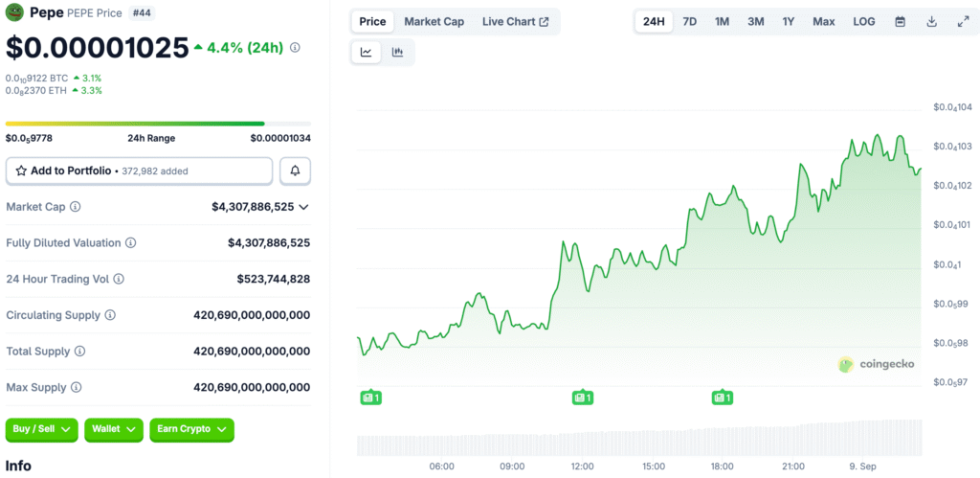Click the price $0.00001025
The width and height of the screenshot is (980, 478).
[97, 48]
